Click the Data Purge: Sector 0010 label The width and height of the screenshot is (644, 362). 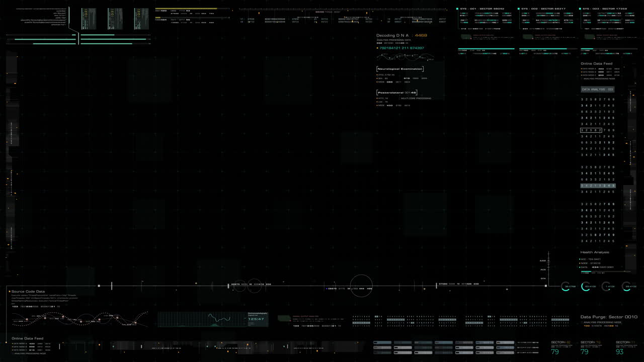(x=608, y=317)
